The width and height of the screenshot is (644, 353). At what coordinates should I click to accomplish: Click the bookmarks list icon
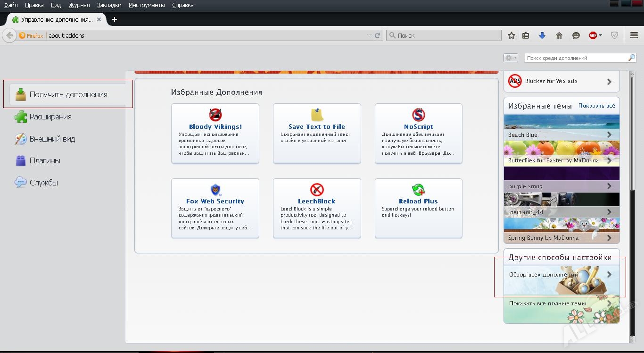point(526,35)
